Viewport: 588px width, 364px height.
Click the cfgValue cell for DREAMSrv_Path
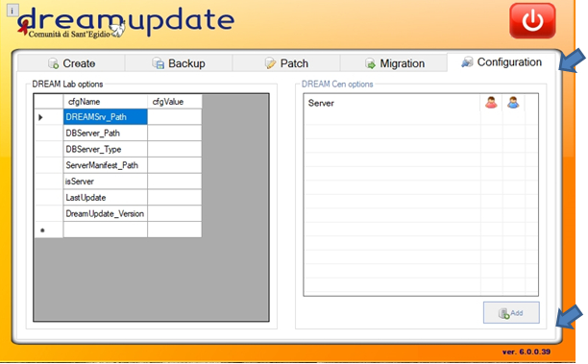[x=175, y=117]
